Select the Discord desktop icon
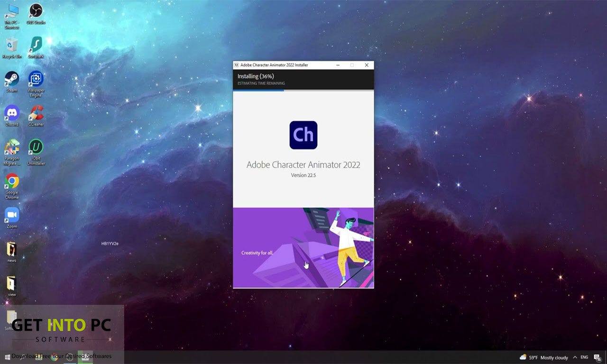 pyautogui.click(x=12, y=116)
